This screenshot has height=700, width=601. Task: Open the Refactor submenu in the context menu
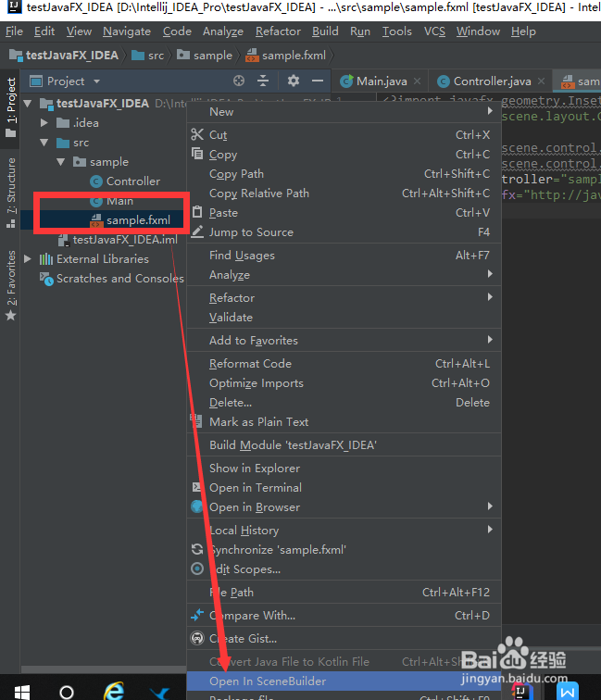pyautogui.click(x=344, y=298)
